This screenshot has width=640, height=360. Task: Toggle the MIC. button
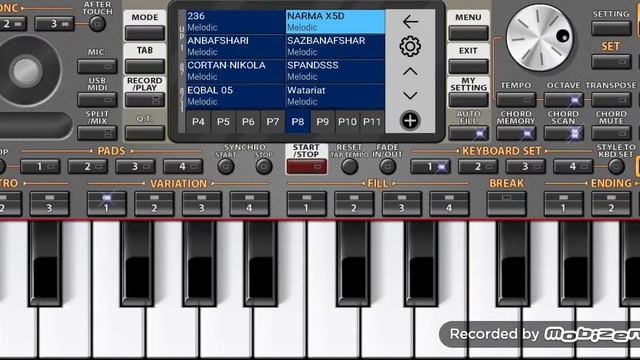click(97, 66)
